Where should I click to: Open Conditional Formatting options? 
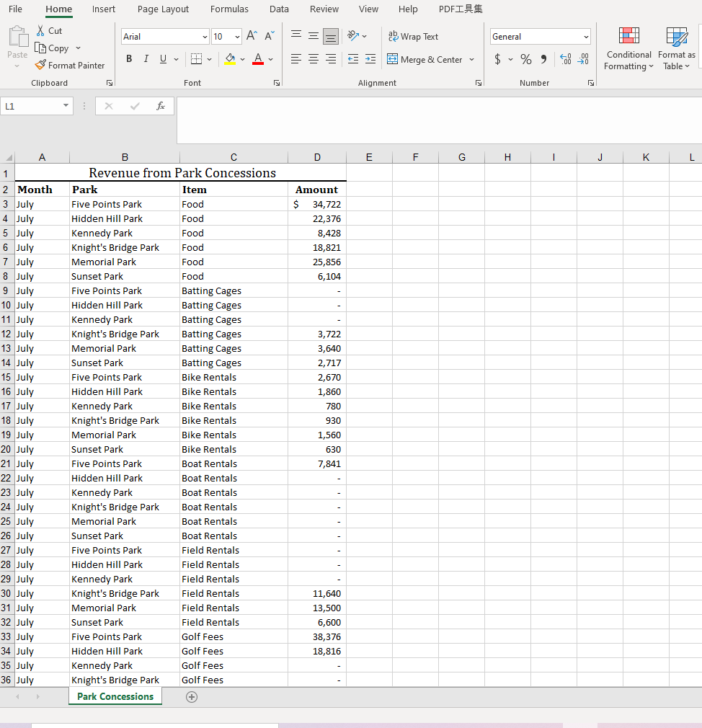[628, 49]
